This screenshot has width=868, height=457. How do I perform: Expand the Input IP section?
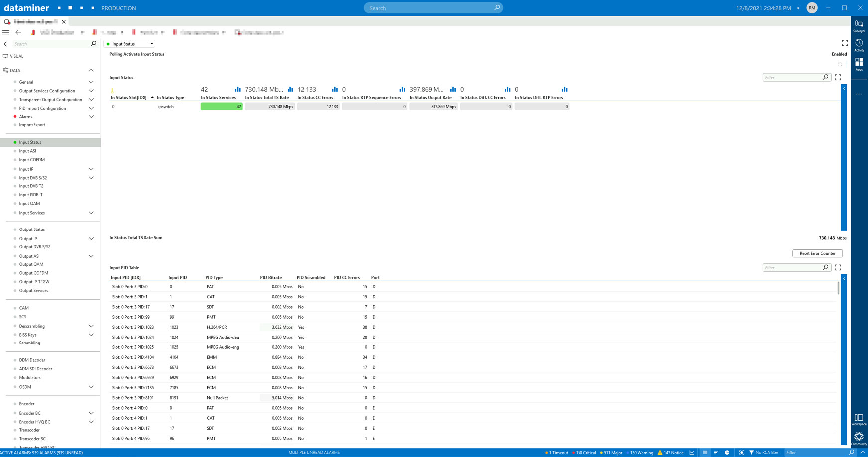[x=91, y=169]
